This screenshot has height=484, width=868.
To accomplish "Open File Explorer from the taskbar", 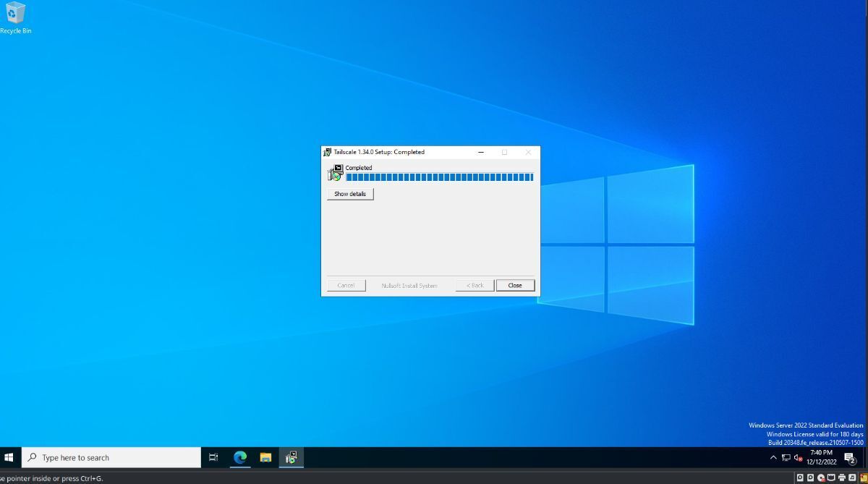I will click(265, 457).
